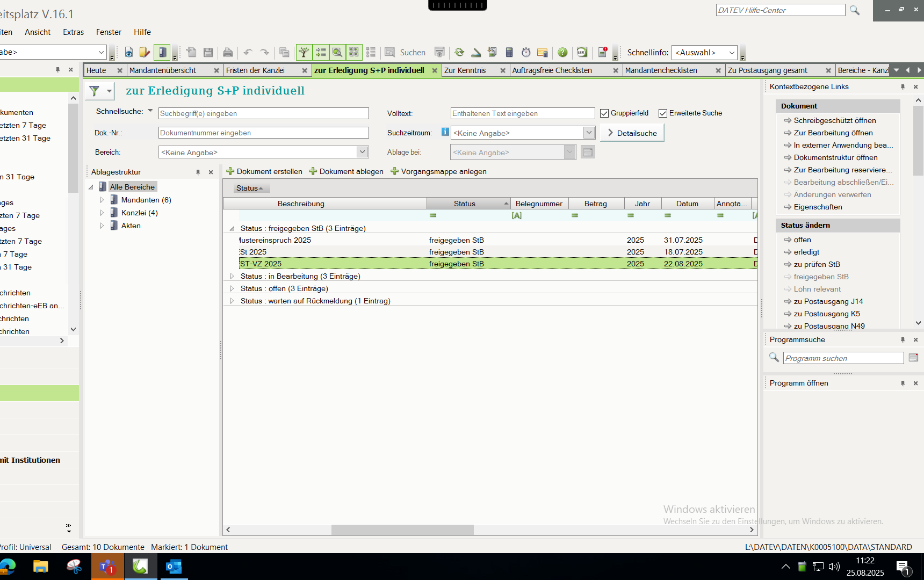Toggle the Erweiterte Suche checkbox
This screenshot has width=924, height=580.
tap(663, 113)
